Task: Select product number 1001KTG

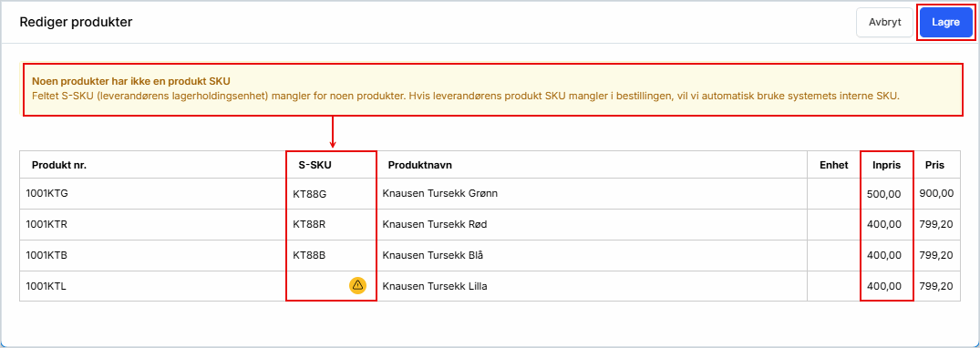Action: pos(46,193)
